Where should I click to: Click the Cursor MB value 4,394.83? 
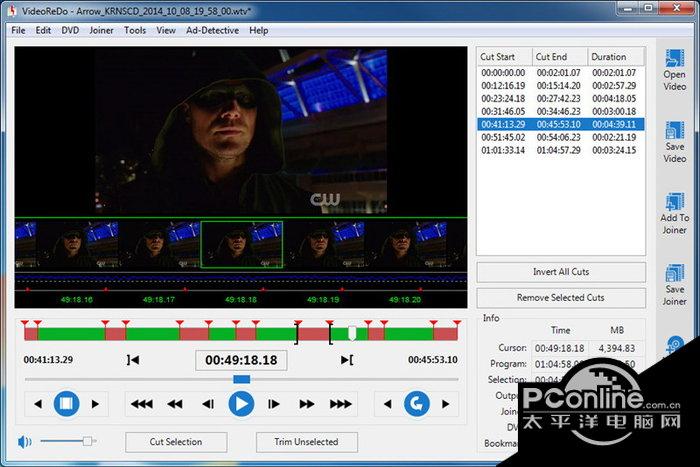(617, 348)
